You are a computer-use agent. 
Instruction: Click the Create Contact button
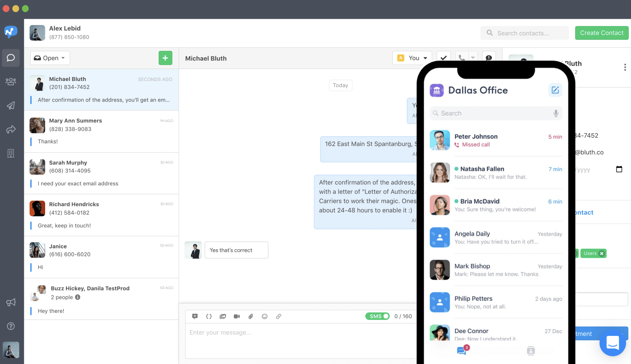(x=601, y=33)
